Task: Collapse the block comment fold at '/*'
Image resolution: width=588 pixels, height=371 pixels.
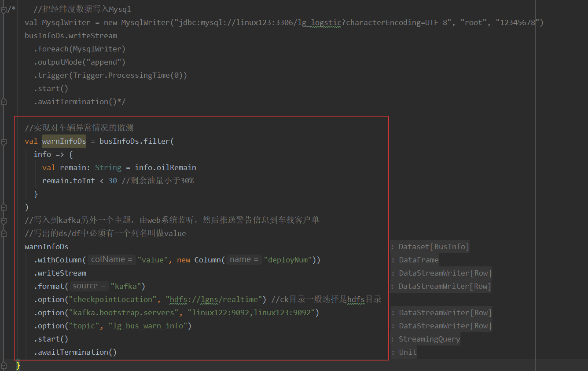Action: pos(4,9)
